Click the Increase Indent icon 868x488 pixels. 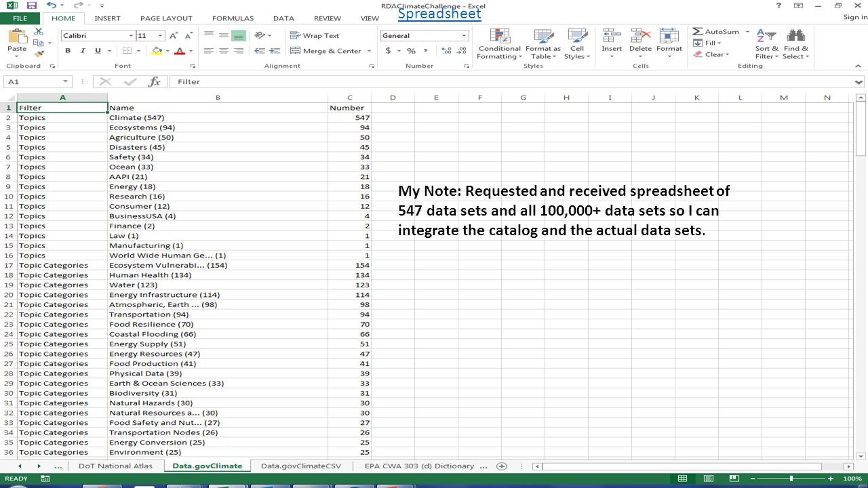(x=274, y=51)
